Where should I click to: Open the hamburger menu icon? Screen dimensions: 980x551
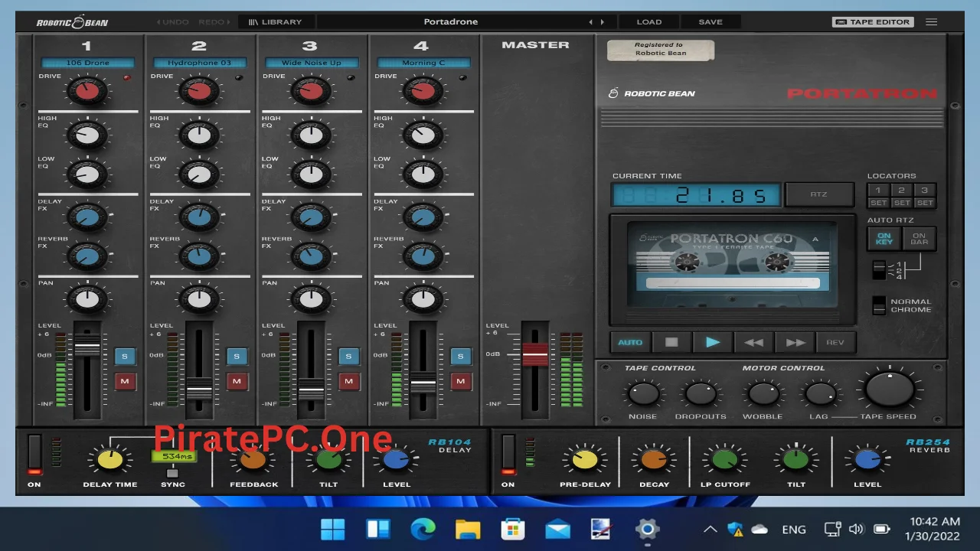click(932, 22)
